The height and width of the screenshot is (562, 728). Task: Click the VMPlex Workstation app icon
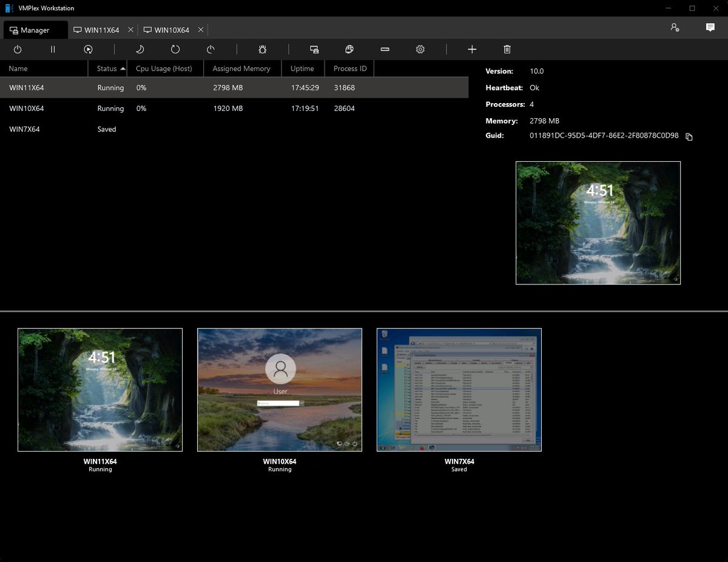9,8
